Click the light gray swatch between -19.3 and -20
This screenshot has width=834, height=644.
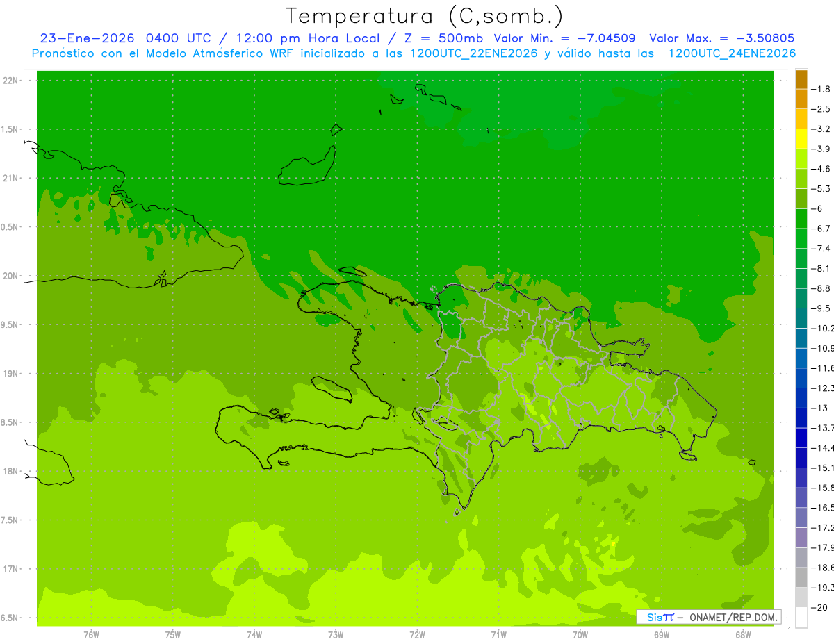801,597
